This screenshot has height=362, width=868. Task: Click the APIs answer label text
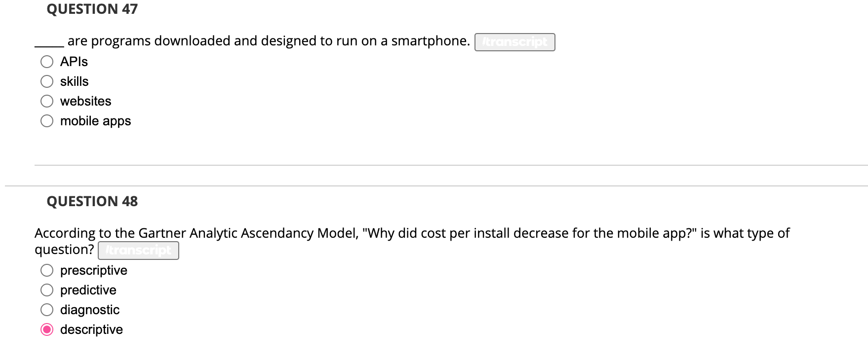[74, 62]
